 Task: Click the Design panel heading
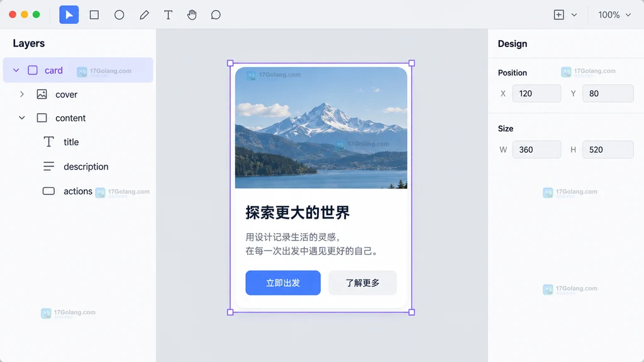[x=512, y=43]
